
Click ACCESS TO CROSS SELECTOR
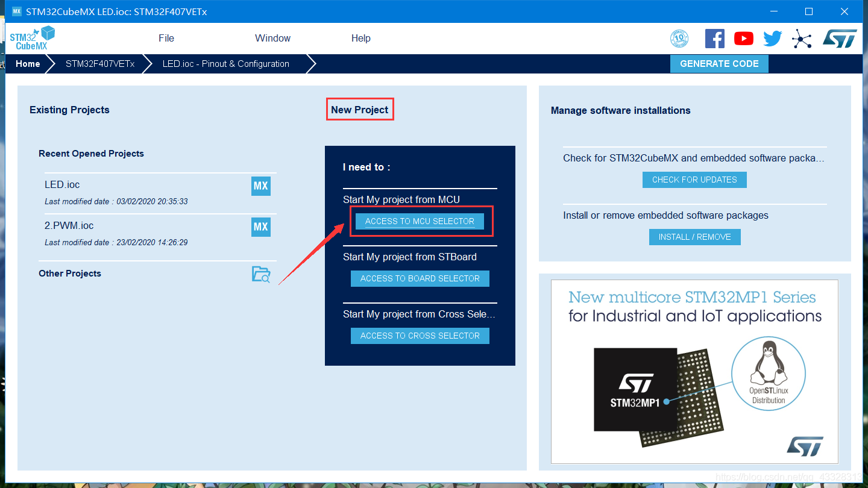click(x=420, y=336)
